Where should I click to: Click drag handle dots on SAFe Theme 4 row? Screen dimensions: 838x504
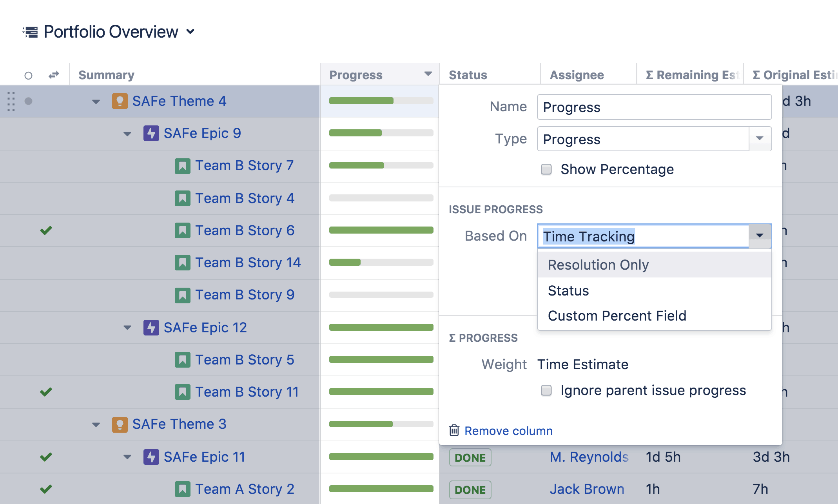(x=11, y=102)
